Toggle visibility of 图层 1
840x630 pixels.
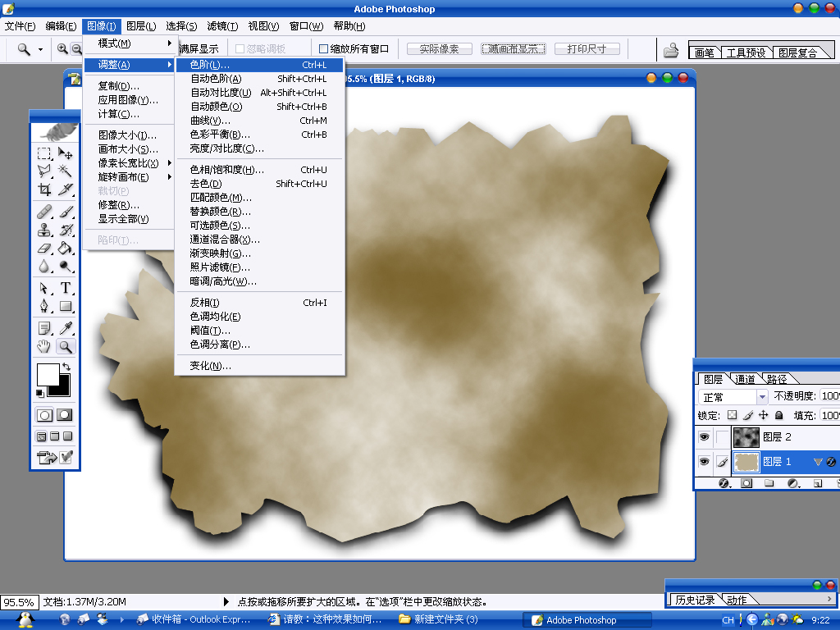pos(704,461)
